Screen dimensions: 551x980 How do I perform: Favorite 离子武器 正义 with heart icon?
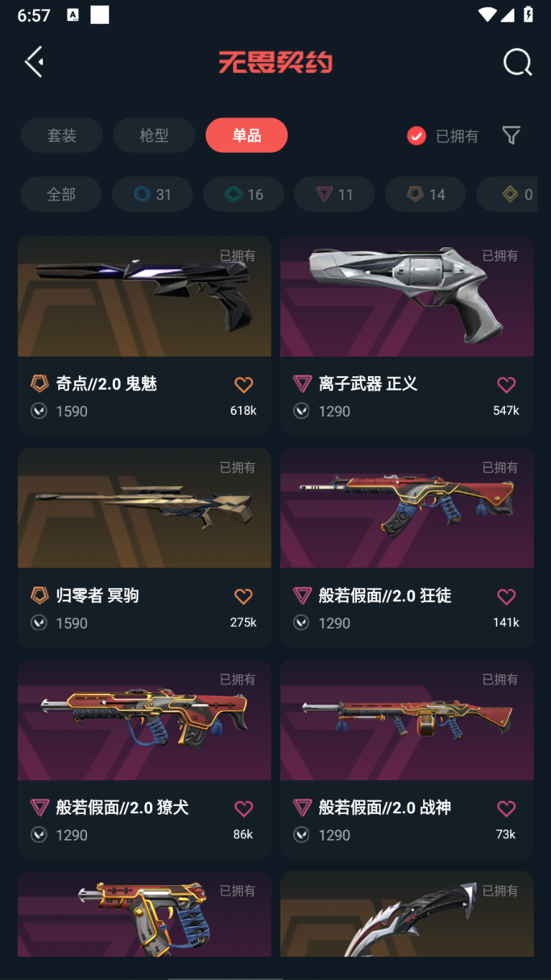[506, 385]
